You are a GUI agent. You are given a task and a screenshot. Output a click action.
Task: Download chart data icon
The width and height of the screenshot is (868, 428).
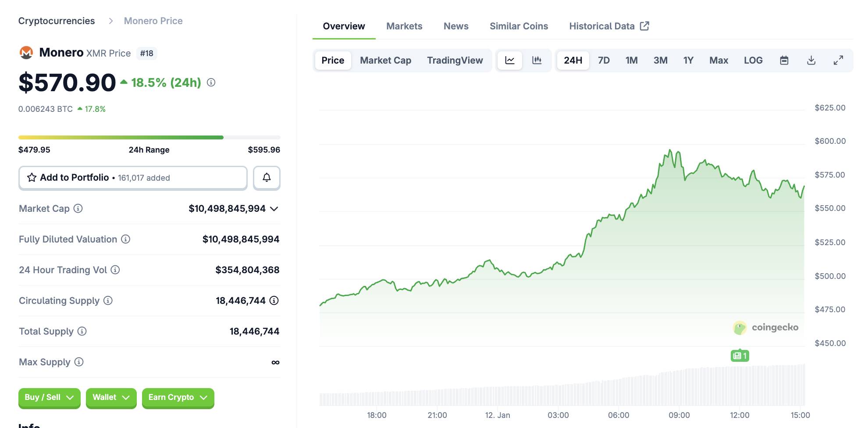click(811, 61)
